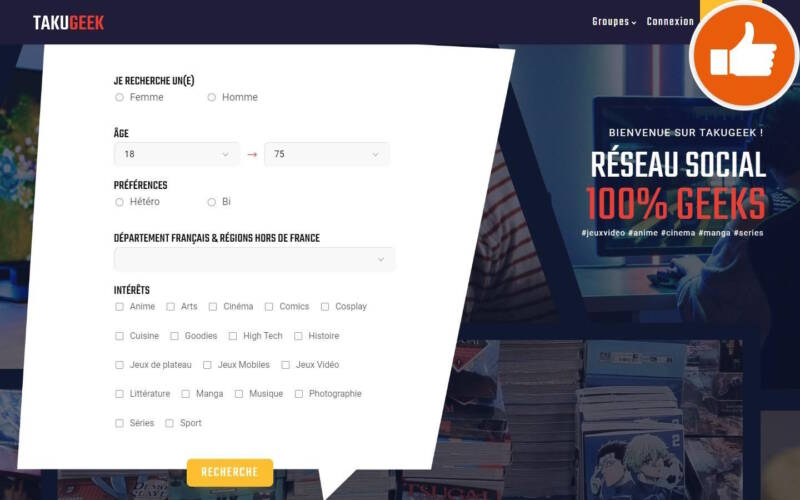Expand the département and régions dropdown
This screenshot has width=800, height=500.
click(254, 259)
